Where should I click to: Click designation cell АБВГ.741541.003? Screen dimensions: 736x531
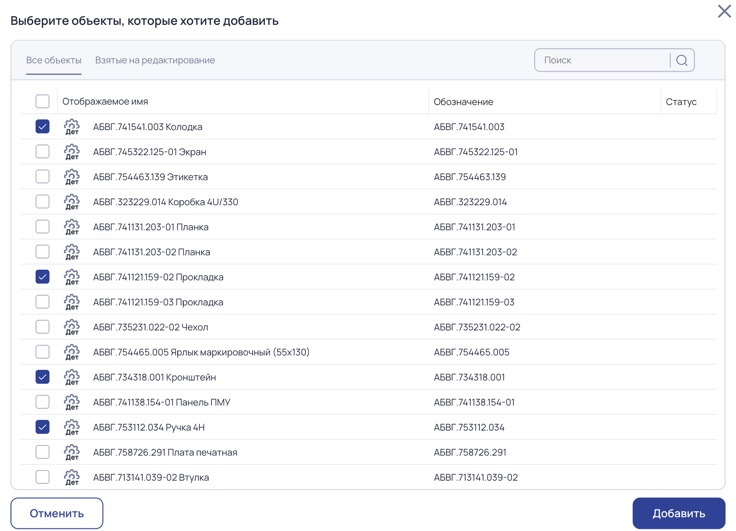pyautogui.click(x=469, y=127)
